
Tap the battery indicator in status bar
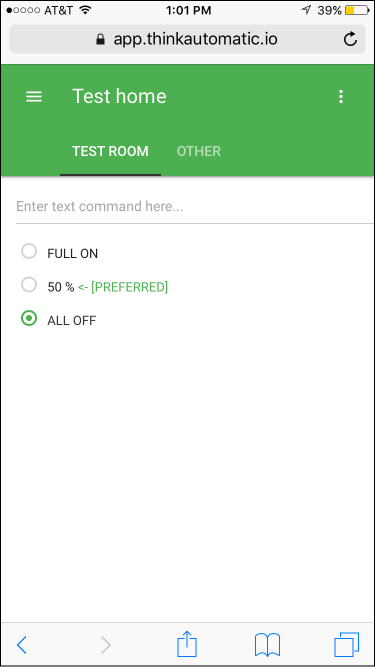click(357, 11)
